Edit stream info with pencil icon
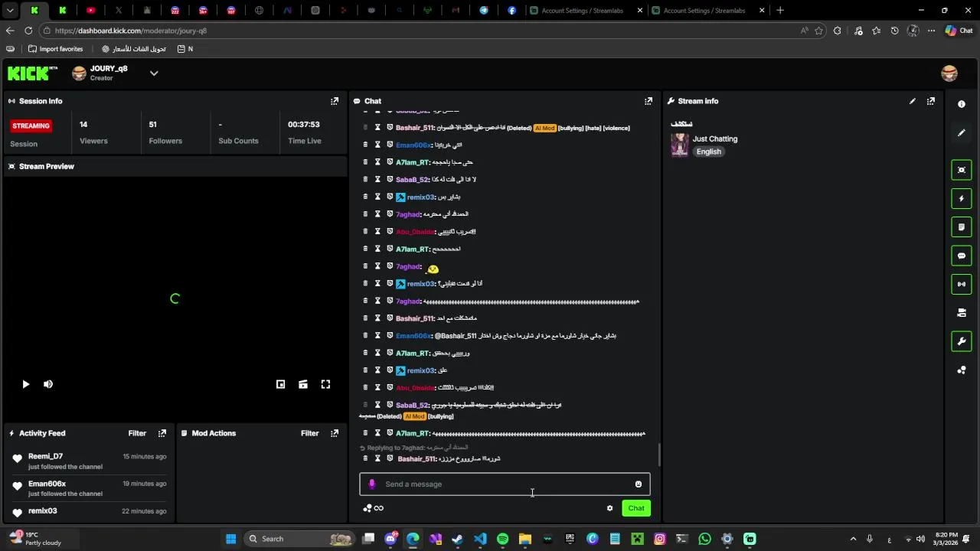The height and width of the screenshot is (551, 980). click(x=913, y=101)
